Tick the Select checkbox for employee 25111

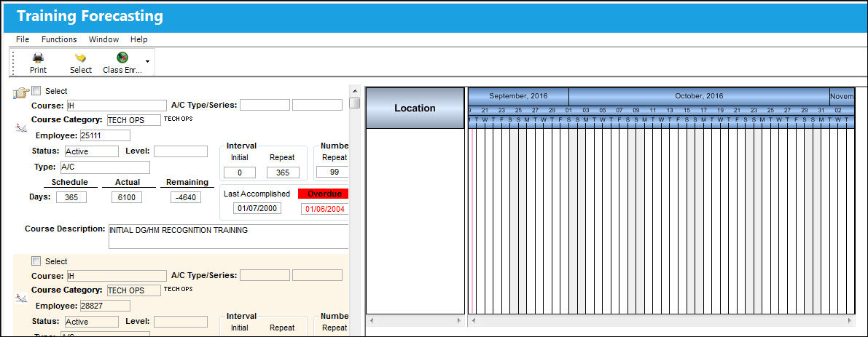click(36, 90)
